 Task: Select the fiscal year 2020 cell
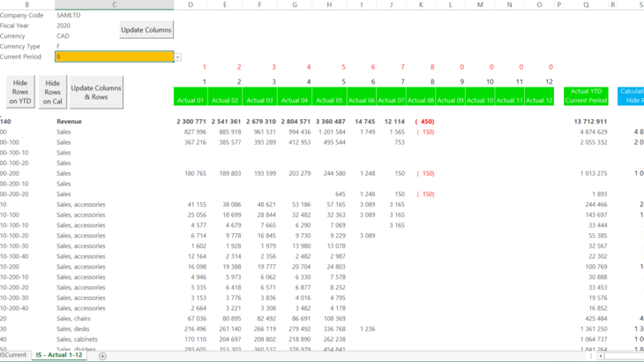click(x=64, y=26)
